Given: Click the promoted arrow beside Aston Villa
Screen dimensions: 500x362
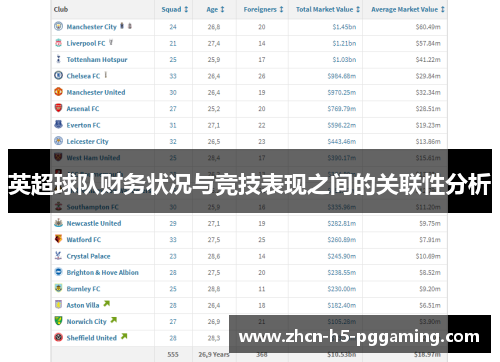Looking at the screenshot, I should [x=107, y=304].
